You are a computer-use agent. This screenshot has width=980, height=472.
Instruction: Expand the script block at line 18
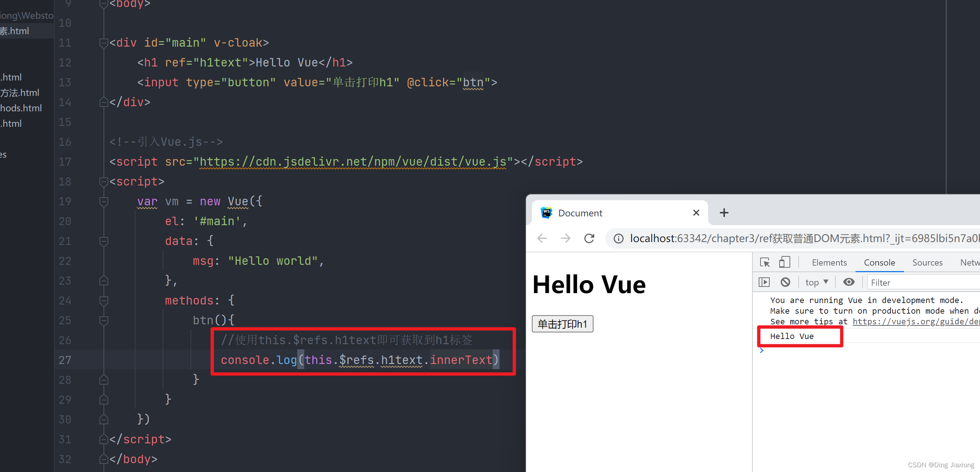pyautogui.click(x=102, y=182)
